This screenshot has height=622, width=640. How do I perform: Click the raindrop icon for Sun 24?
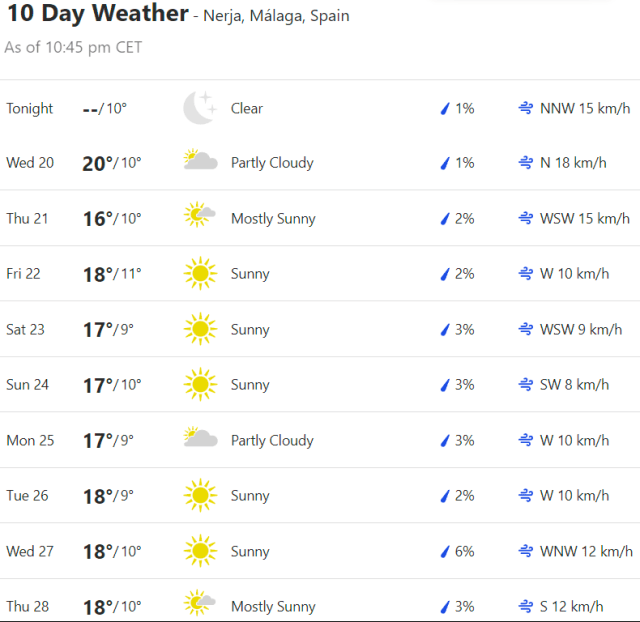click(x=445, y=385)
